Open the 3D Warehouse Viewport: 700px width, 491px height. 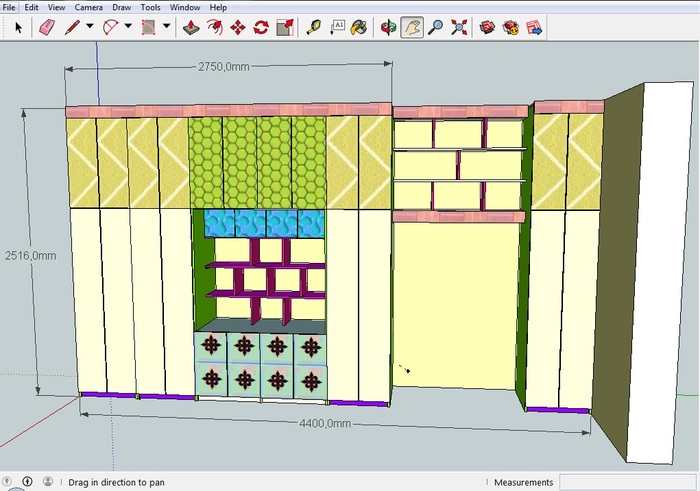tap(488, 28)
